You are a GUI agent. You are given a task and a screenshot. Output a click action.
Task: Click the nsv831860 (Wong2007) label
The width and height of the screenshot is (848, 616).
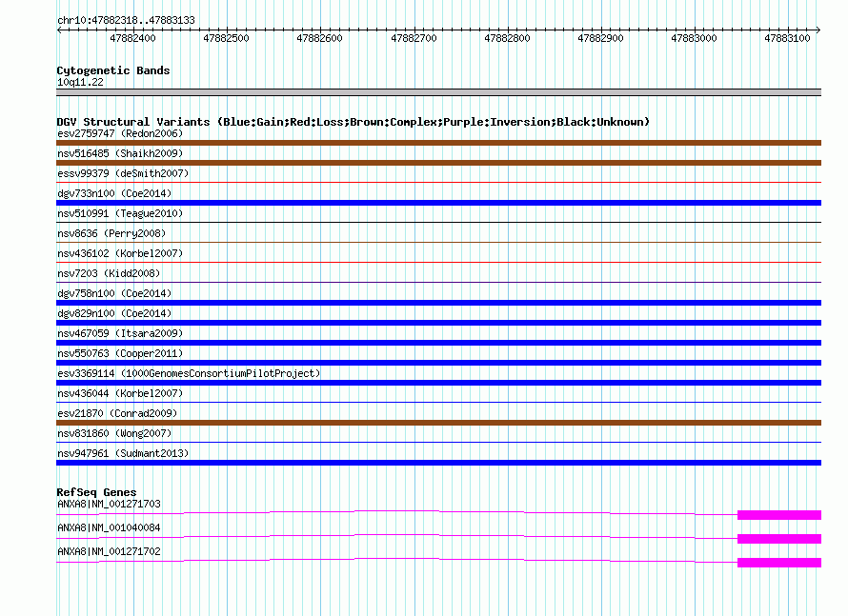[114, 433]
